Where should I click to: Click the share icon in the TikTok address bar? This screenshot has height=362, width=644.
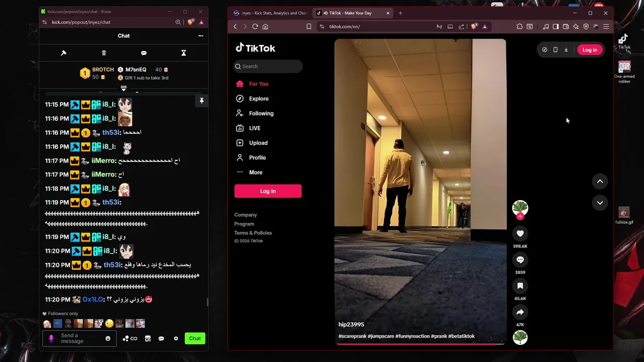click(x=461, y=27)
